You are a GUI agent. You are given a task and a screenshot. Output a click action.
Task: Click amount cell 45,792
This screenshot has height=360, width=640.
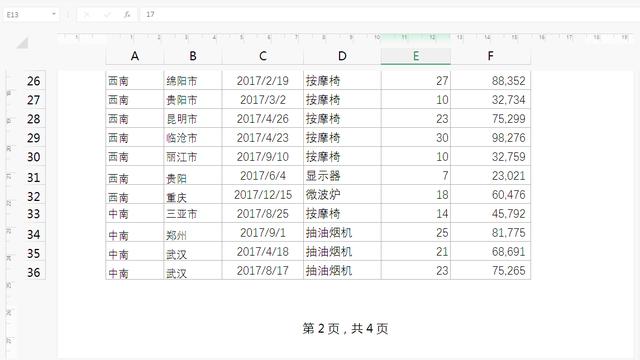pos(491,213)
